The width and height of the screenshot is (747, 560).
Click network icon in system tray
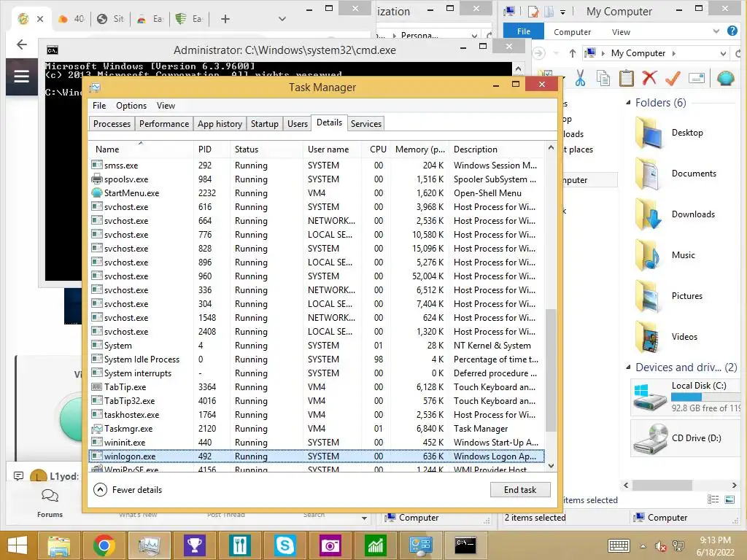[678, 546]
